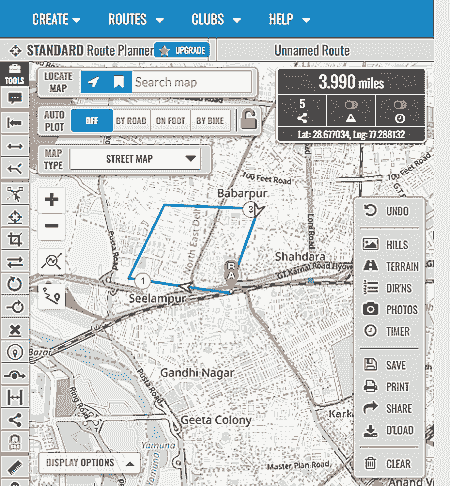Click the 3.990 miles distance readout
Screen dimensions: 450x486
351,82
